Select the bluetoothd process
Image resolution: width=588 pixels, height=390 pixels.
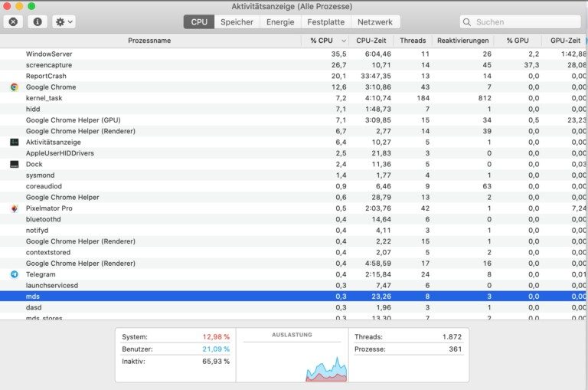[294, 219]
